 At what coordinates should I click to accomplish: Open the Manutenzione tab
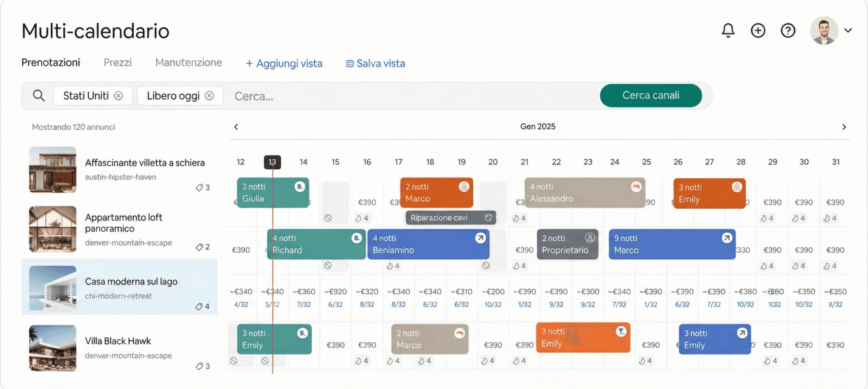[x=189, y=62]
